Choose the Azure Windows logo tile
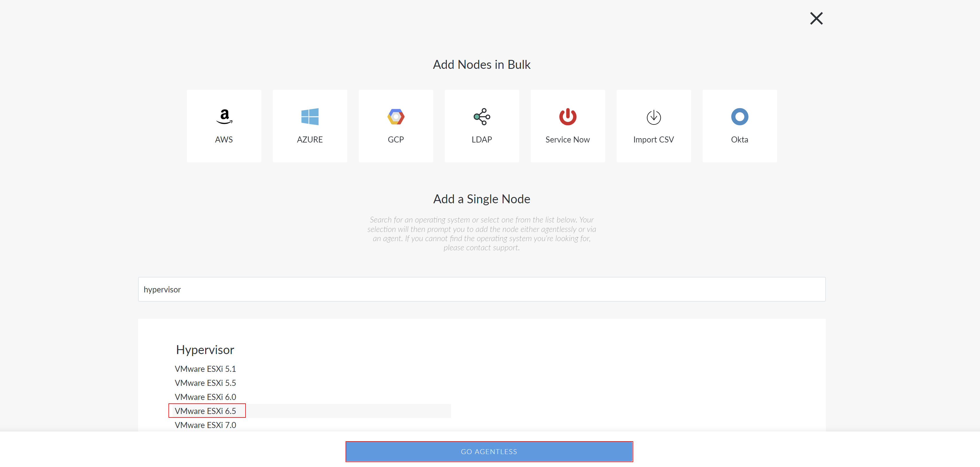Screen dimensions: 980x467 point(310,117)
